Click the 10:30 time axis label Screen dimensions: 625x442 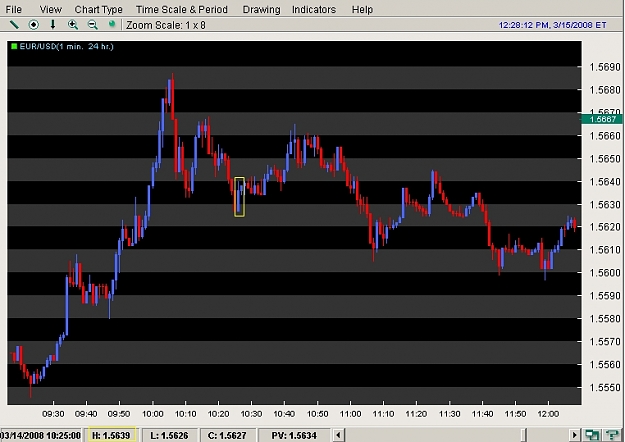coord(252,414)
